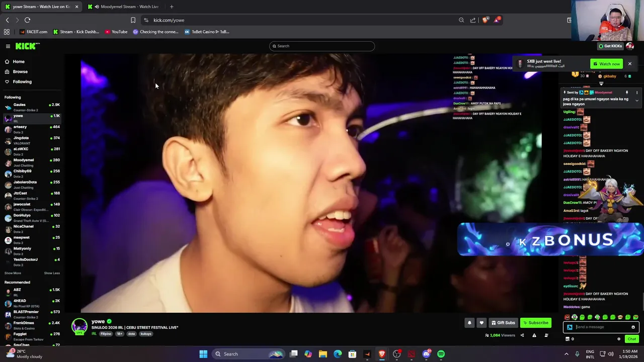Show hidden system tray icons

pyautogui.click(x=566, y=354)
